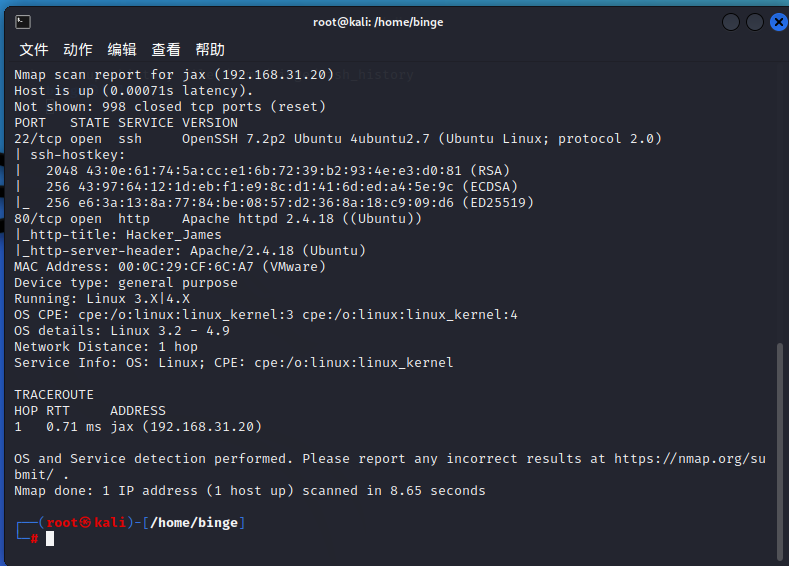Click the 'root㉿kali' prompt text
Screen dimensions: 789x566
(x=86, y=523)
